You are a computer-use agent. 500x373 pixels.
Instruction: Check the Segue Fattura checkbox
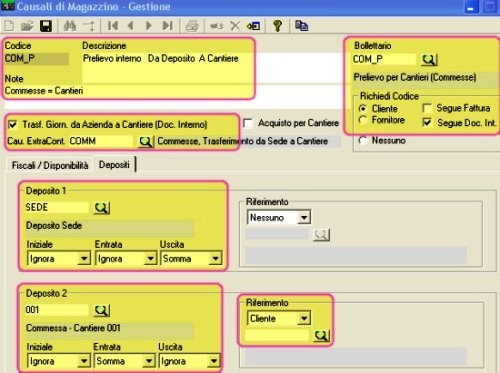(427, 108)
